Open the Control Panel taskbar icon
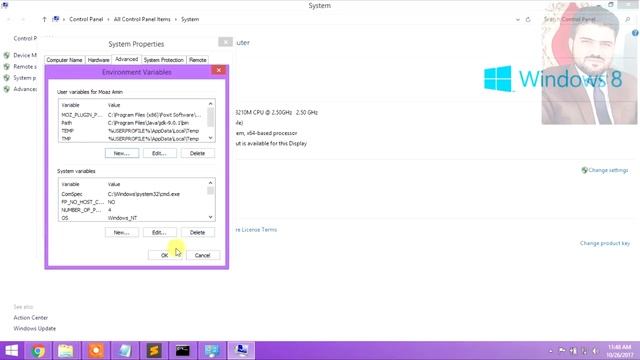 [x=212, y=351]
